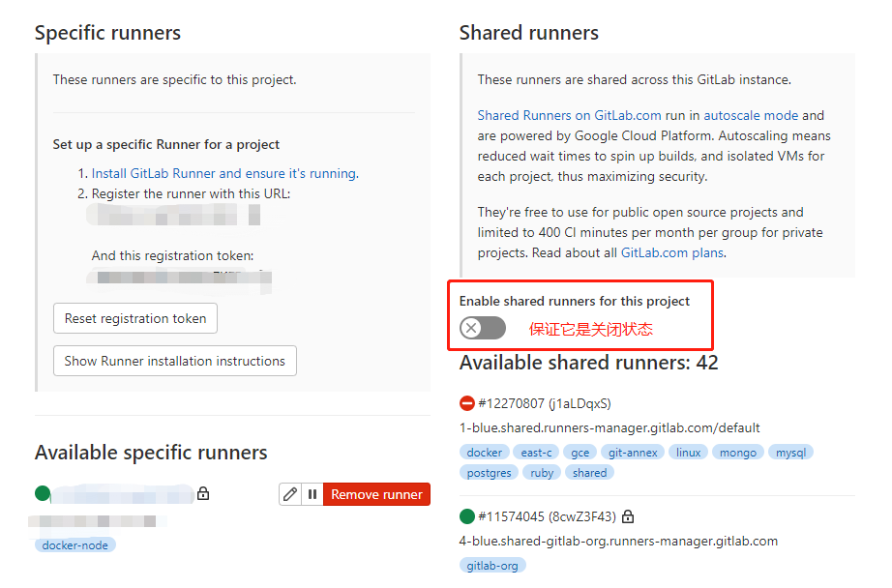
Task: Pause the specific runner with the pause icon
Action: (312, 494)
